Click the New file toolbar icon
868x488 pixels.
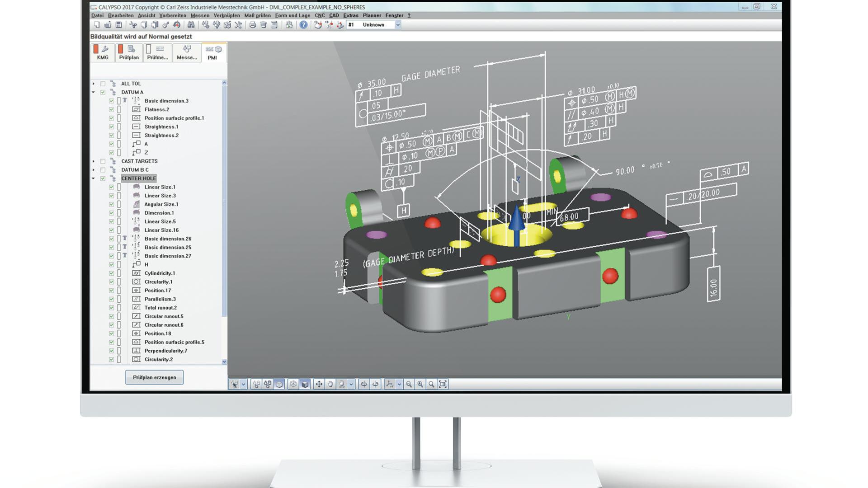97,25
